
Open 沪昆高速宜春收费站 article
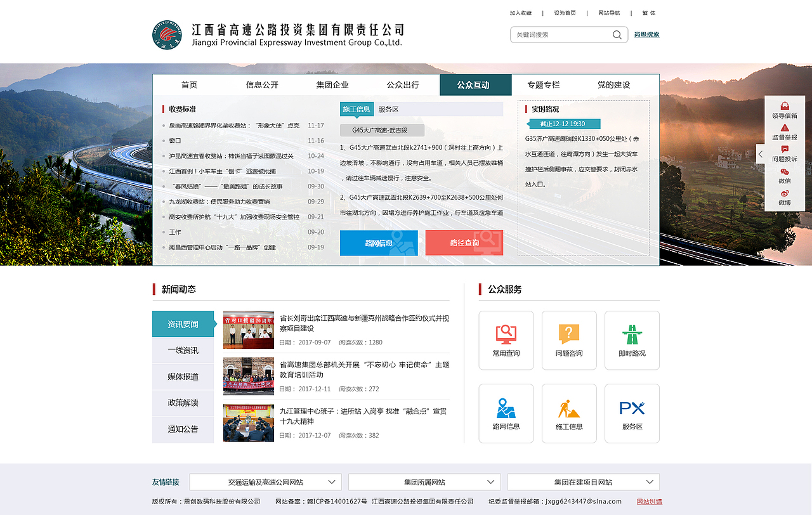click(231, 156)
